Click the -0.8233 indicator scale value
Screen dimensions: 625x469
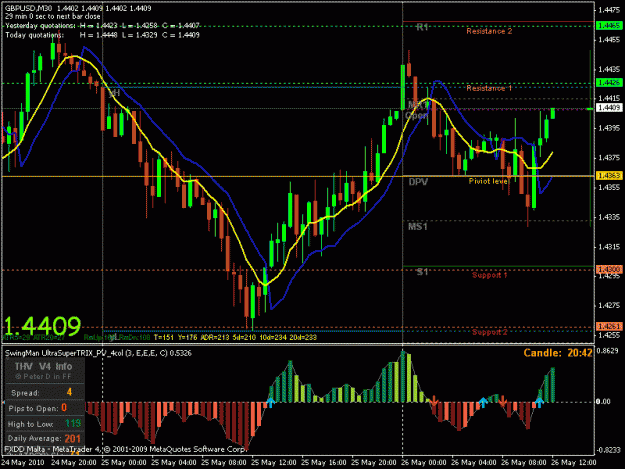(x=608, y=450)
